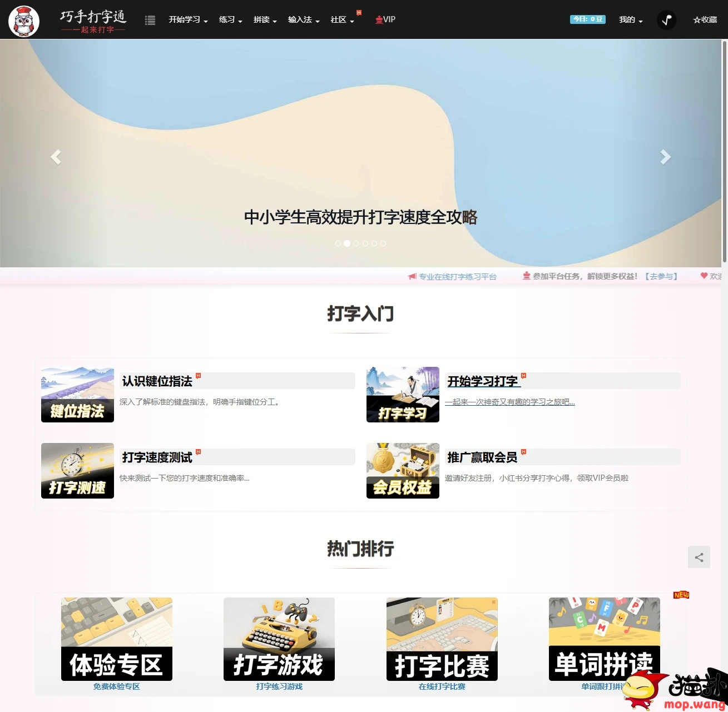
Task: Go to the next carousel slide arrow
Action: [x=665, y=157]
